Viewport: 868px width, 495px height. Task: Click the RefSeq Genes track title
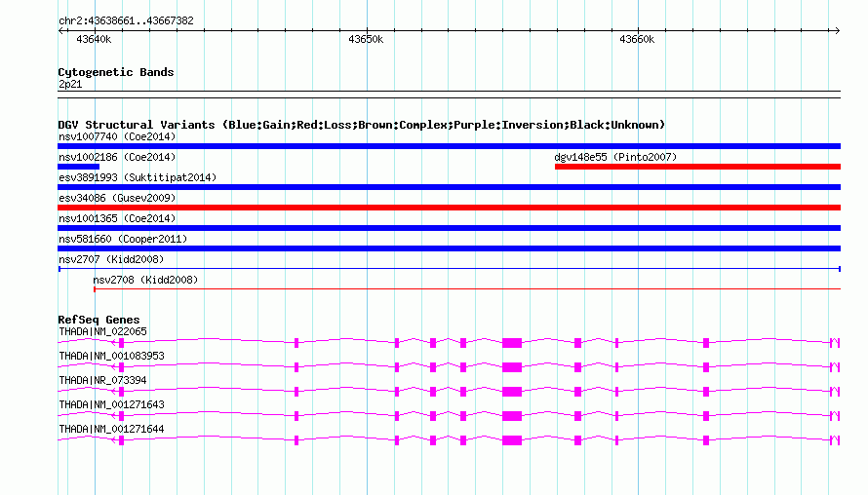click(99, 320)
